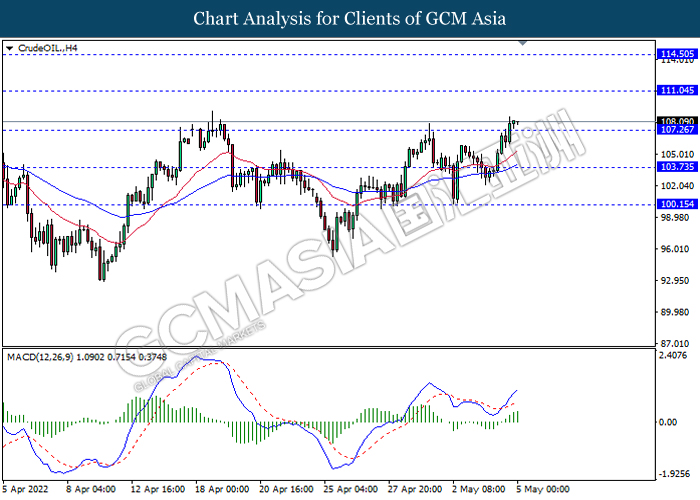Click the 89.980 price axis value
Viewport: 700px width, 500px height.
click(x=677, y=312)
